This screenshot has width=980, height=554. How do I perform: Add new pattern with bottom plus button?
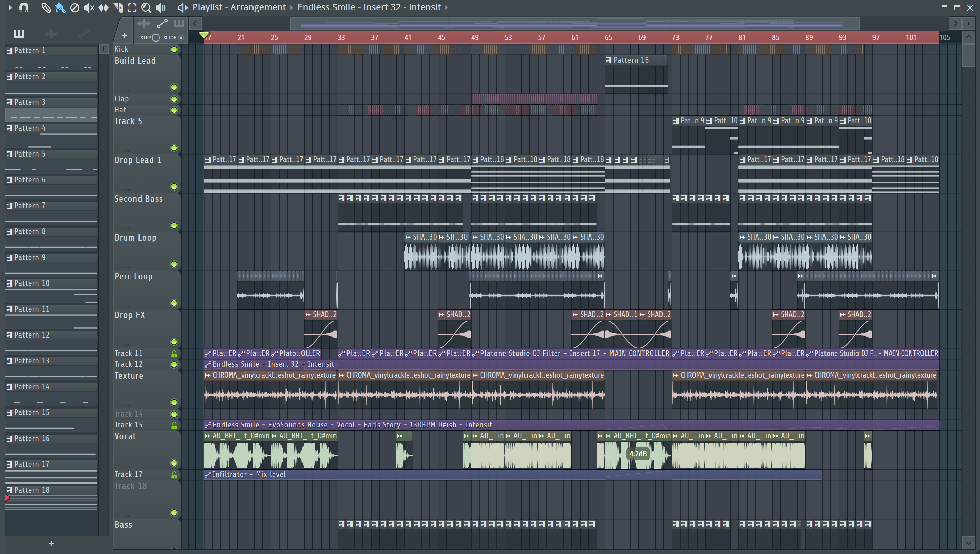51,544
